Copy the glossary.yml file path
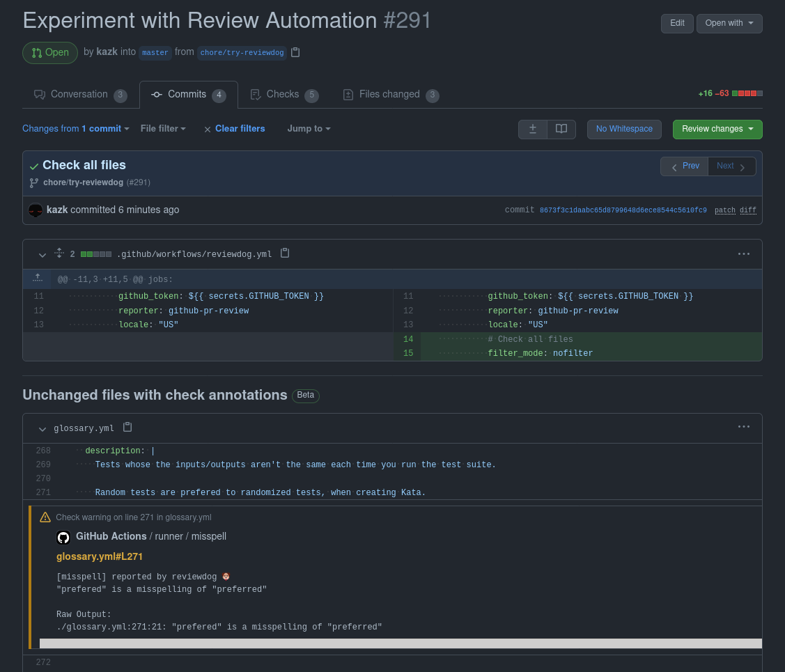Viewport: 785px width, 672px height. click(127, 427)
